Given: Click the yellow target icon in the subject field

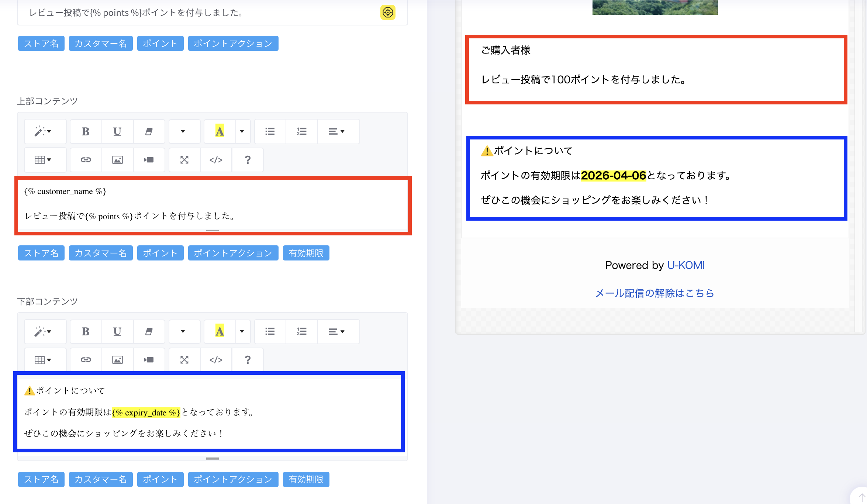Looking at the screenshot, I should click(x=388, y=12).
